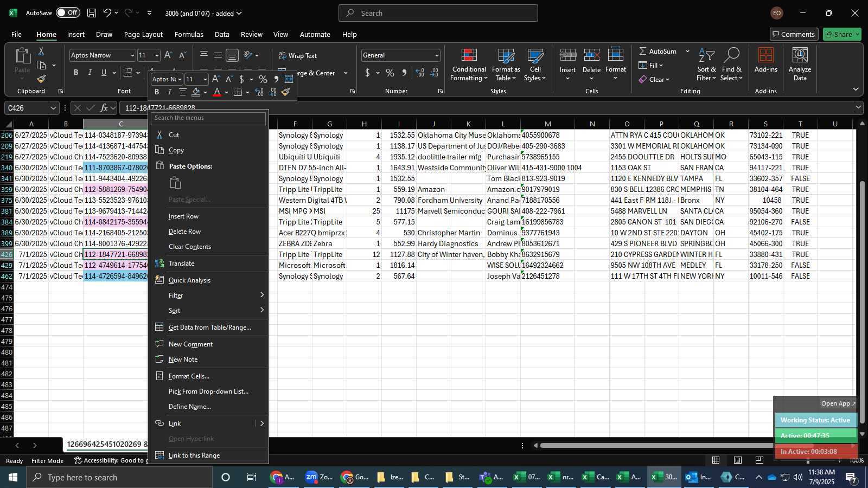
Task: Open Conditional Formatting
Action: tap(469, 65)
